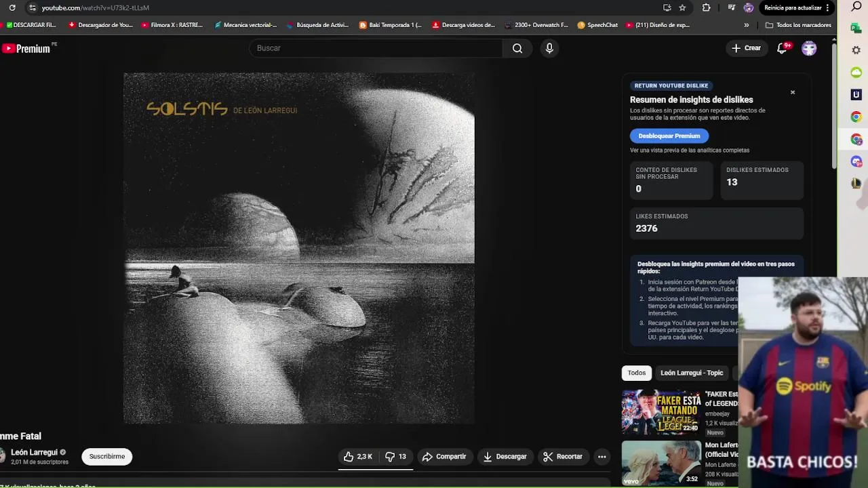The height and width of the screenshot is (488, 868).
Task: Select the Todos filter chip
Action: click(x=637, y=373)
